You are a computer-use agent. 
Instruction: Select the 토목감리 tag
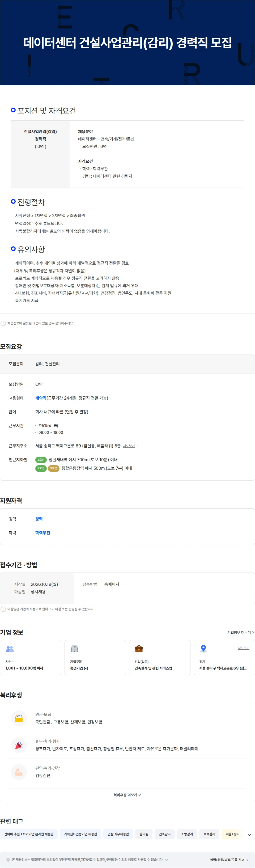pyautogui.click(x=209, y=834)
